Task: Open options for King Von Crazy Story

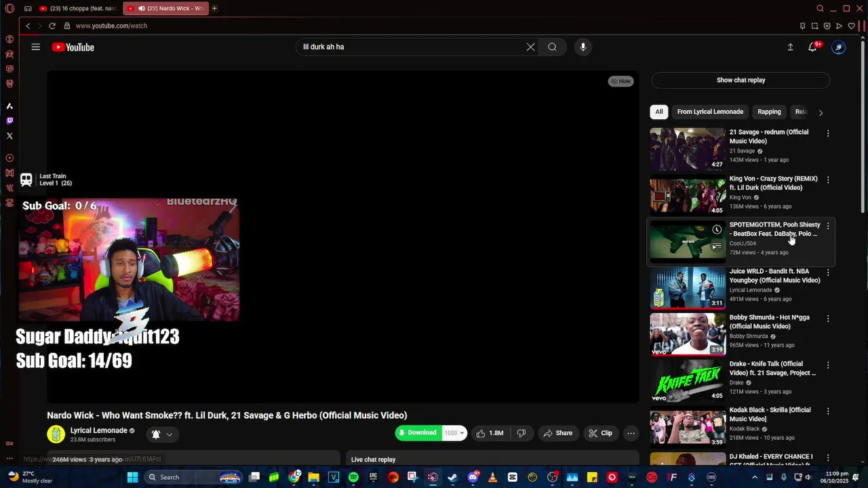Action: [x=828, y=180]
